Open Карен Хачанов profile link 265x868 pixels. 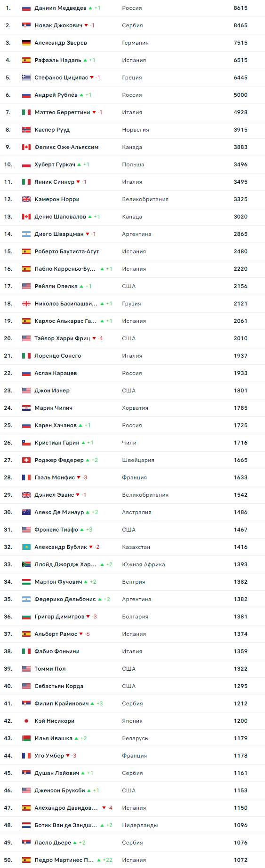(x=56, y=425)
